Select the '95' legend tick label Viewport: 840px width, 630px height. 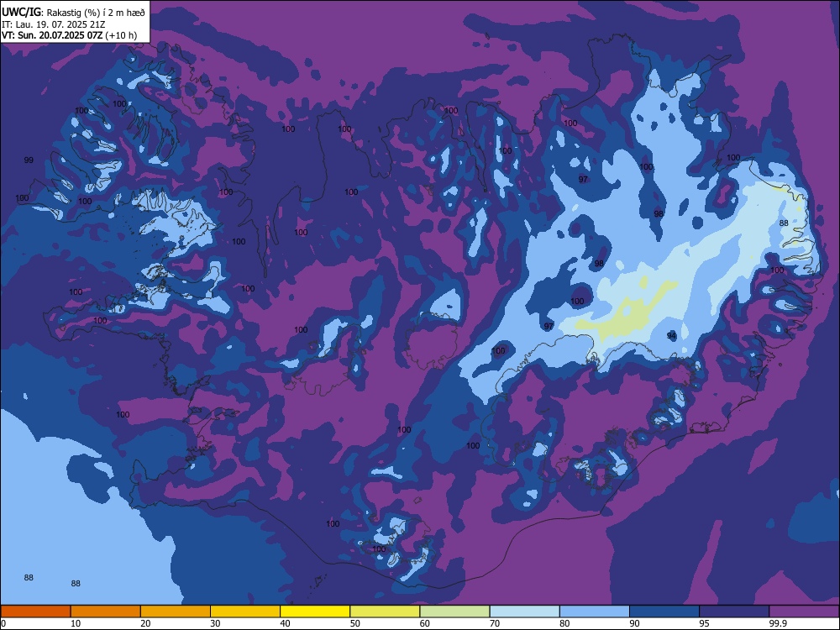click(x=704, y=623)
